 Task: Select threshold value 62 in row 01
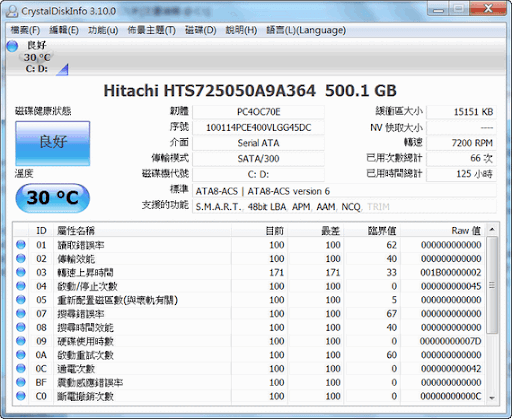point(392,245)
